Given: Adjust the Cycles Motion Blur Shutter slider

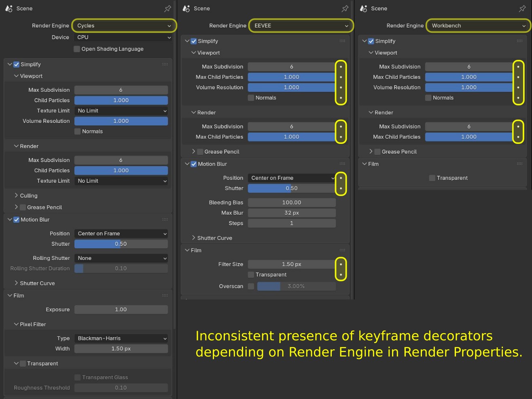Looking at the screenshot, I should point(121,244).
